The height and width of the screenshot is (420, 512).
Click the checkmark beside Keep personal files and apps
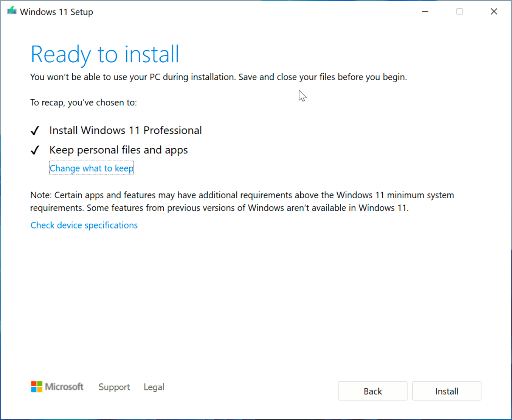click(x=35, y=150)
